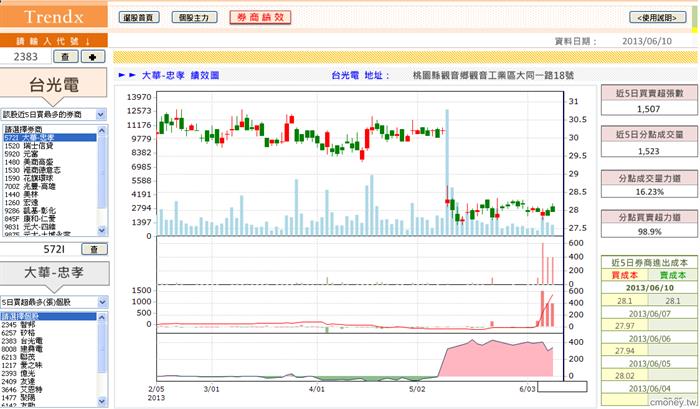Select stock 2409 友達 in list
This screenshot has width=700, height=409.
48,381
